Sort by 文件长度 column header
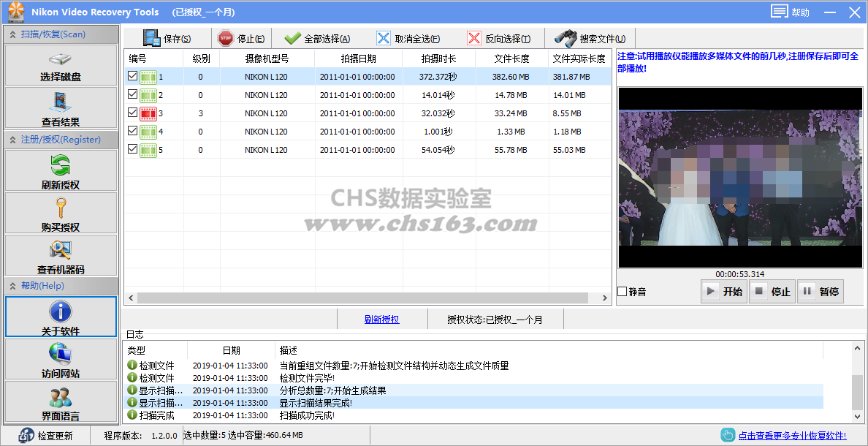Viewport: 868px width, 446px height. tap(511, 58)
